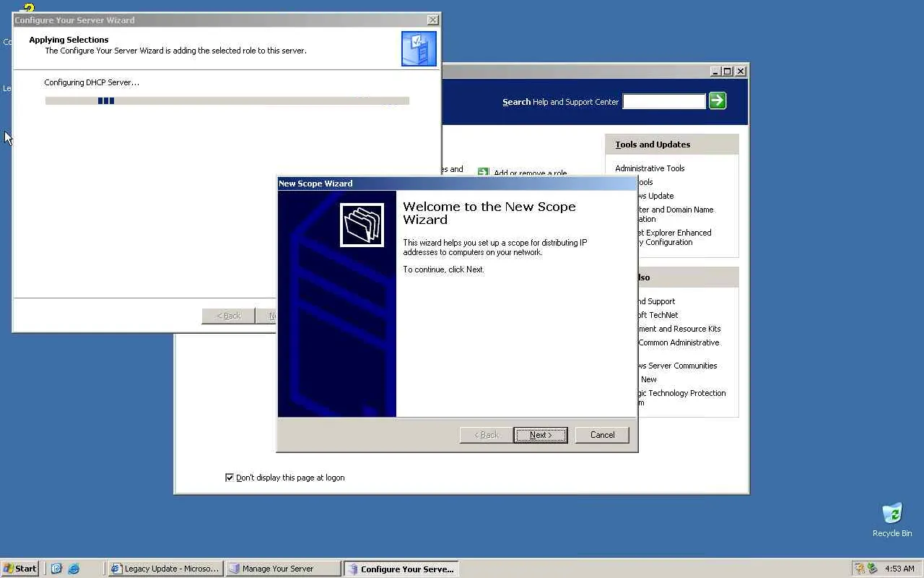
Task: Minimize the Manage Your Server window
Action: click(715, 71)
